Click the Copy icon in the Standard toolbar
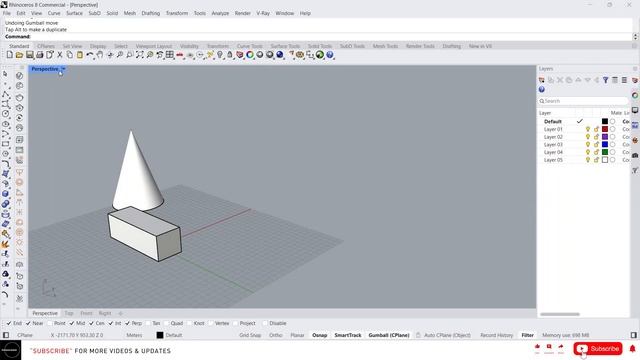 69,55
